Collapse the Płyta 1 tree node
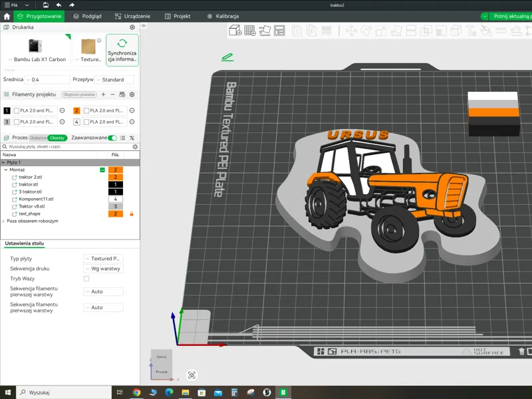This screenshot has height=399, width=532. click(x=3, y=162)
